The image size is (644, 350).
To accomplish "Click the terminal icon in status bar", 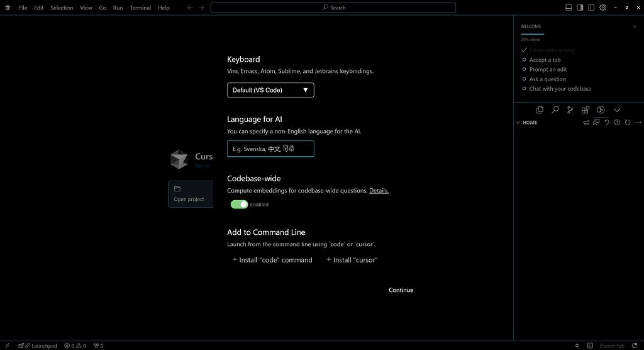I will click(x=590, y=346).
